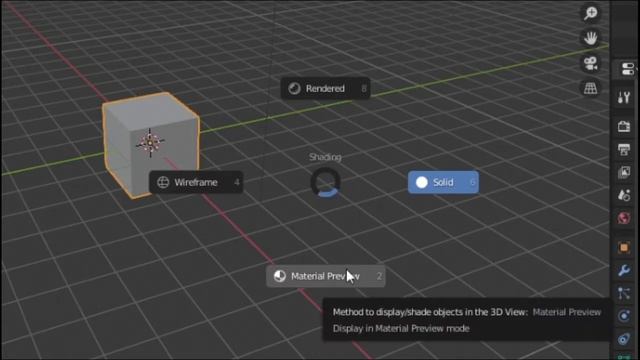Click the Shading pie menu center ring
Image resolution: width=640 pixels, height=360 pixels.
tap(325, 182)
